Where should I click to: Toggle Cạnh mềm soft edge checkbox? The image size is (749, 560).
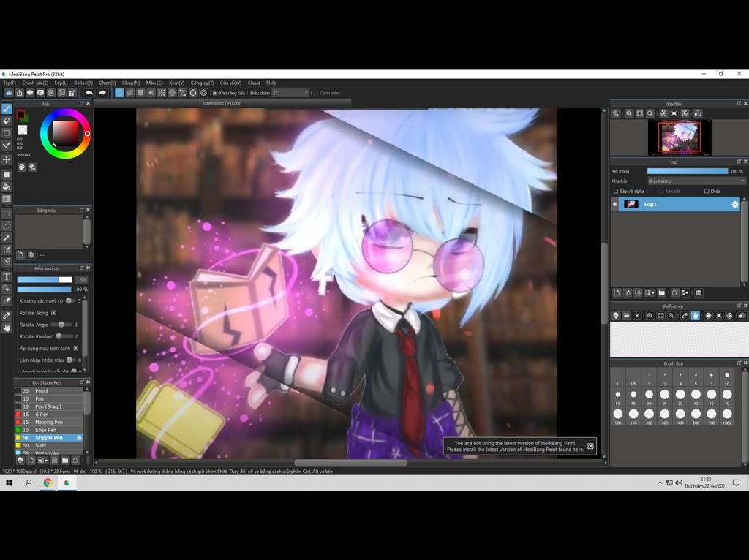point(315,93)
